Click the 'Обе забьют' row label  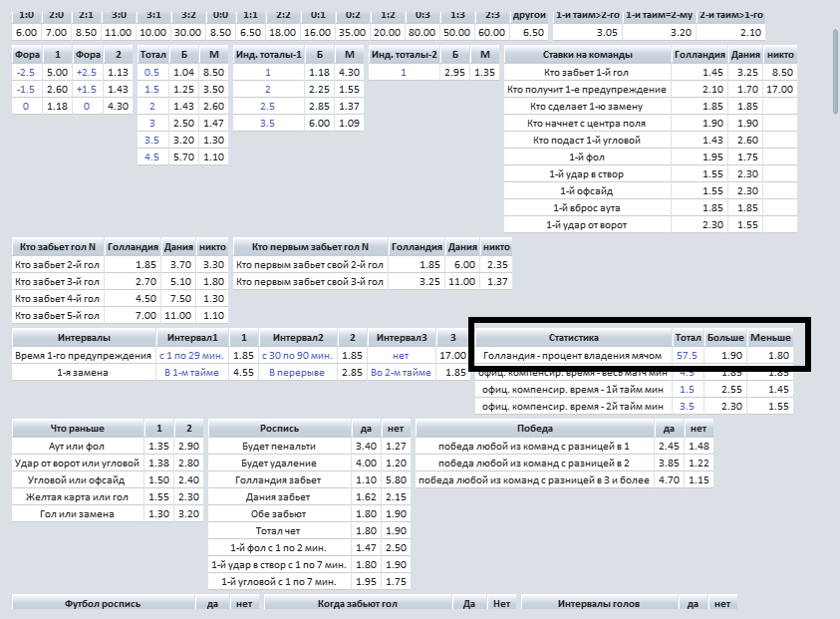coord(279,514)
